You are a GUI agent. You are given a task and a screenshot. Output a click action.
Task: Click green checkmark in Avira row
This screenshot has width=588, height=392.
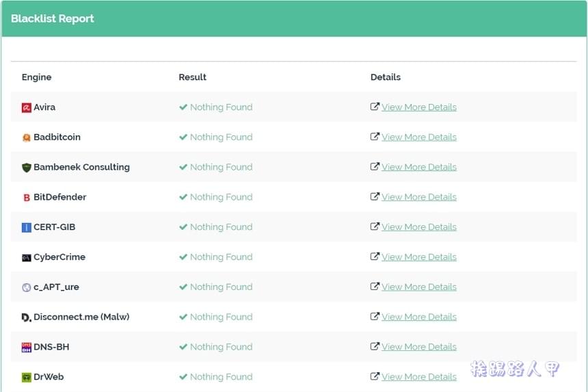click(x=183, y=107)
